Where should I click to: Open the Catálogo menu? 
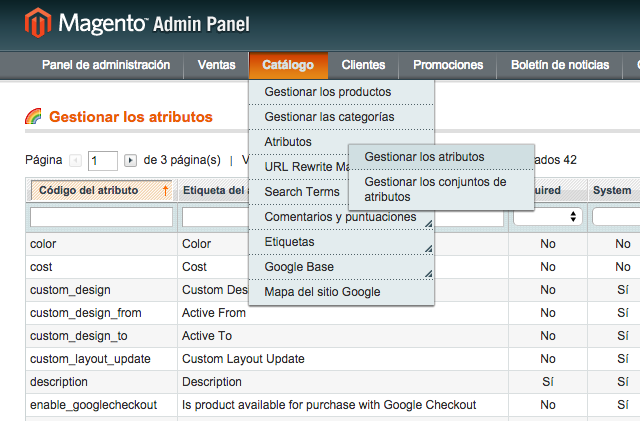[x=288, y=65]
